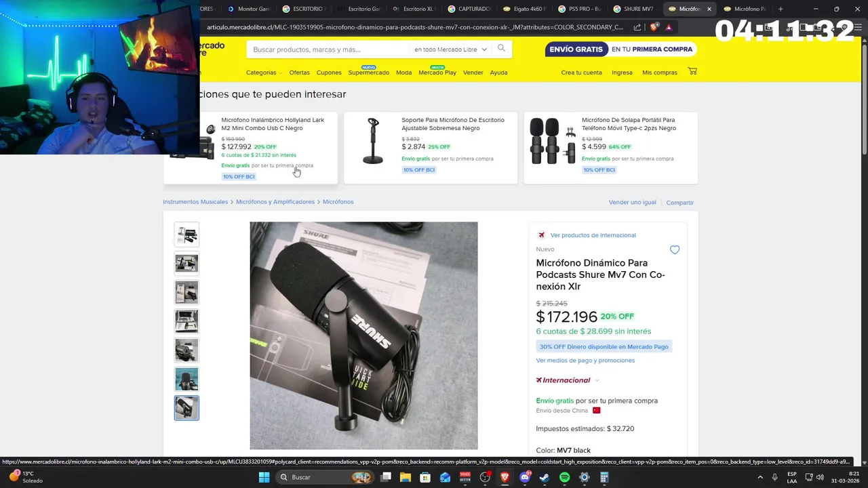Open the shopping cart icon
Viewport: 868px width, 488px height.
(692, 71)
